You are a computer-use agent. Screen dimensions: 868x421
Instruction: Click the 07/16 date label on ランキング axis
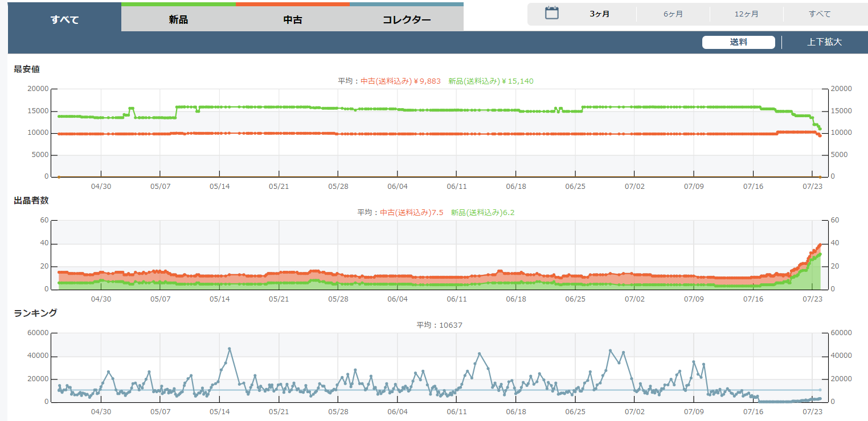click(754, 411)
